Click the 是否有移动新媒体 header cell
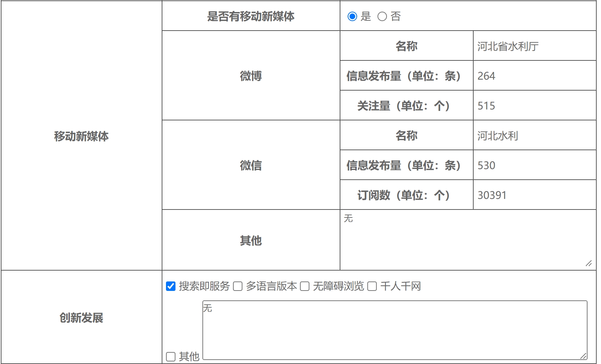This screenshot has width=601, height=364. pos(251,16)
